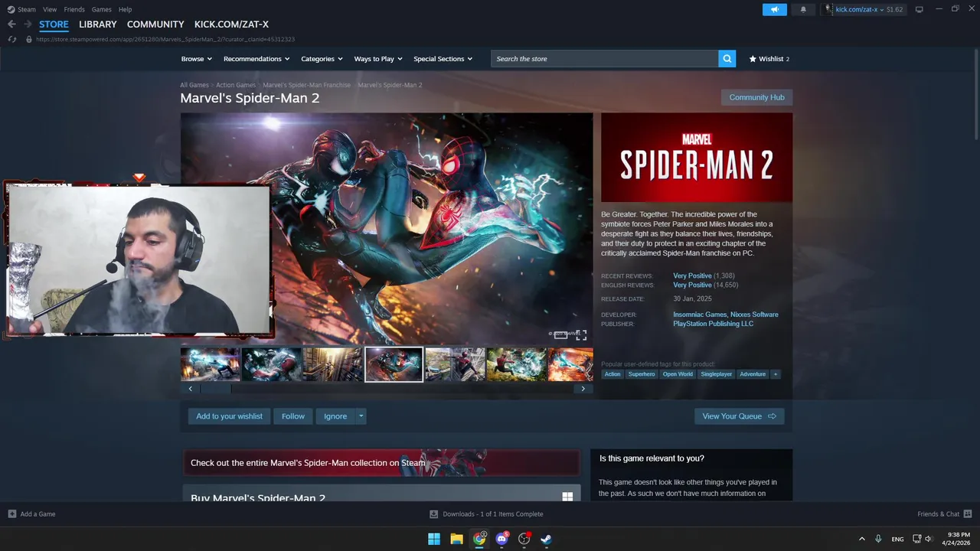
Task: Click the Follow button
Action: [292, 416]
